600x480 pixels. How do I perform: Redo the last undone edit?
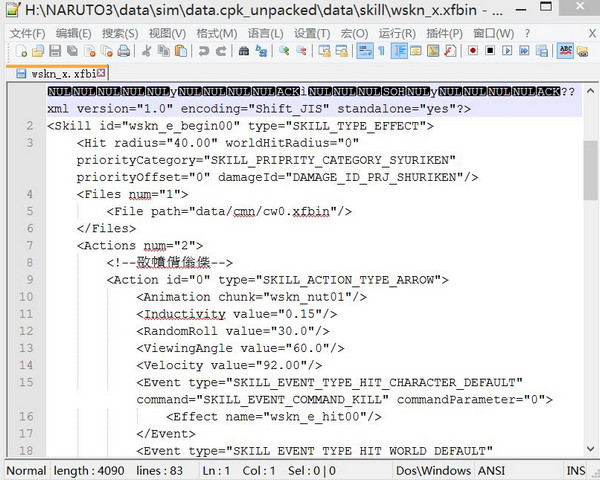(221, 51)
